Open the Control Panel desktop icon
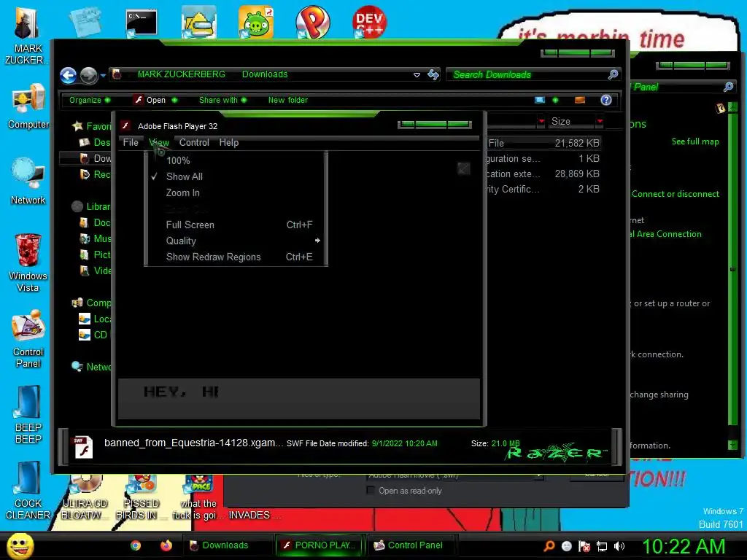 pos(28,338)
